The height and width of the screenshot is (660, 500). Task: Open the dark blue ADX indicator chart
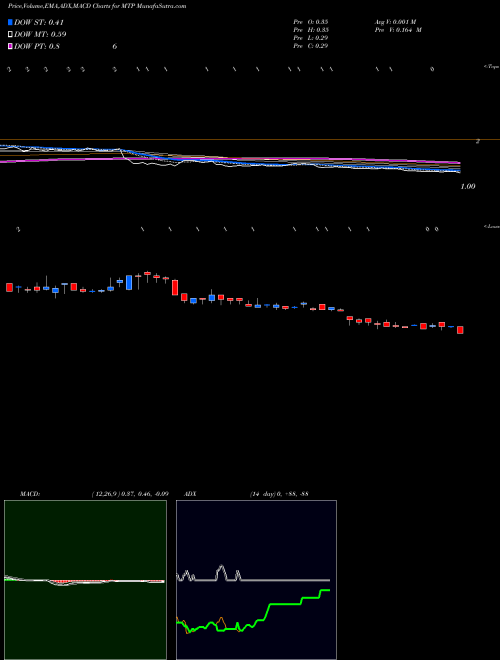pos(256,580)
